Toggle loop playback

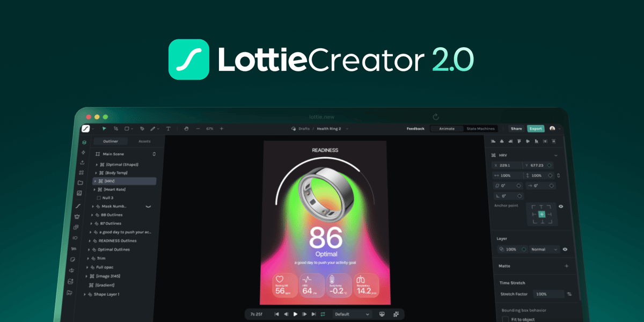(323, 314)
